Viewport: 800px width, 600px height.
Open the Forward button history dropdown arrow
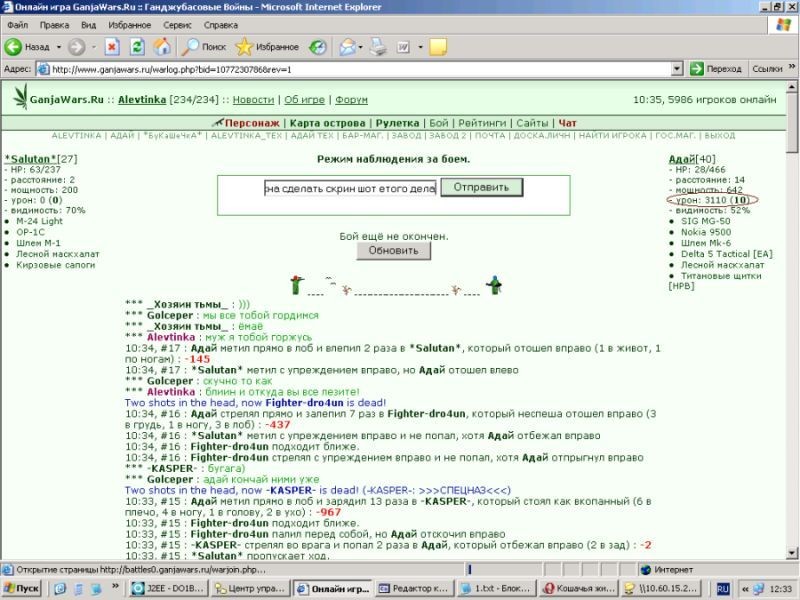pos(94,47)
